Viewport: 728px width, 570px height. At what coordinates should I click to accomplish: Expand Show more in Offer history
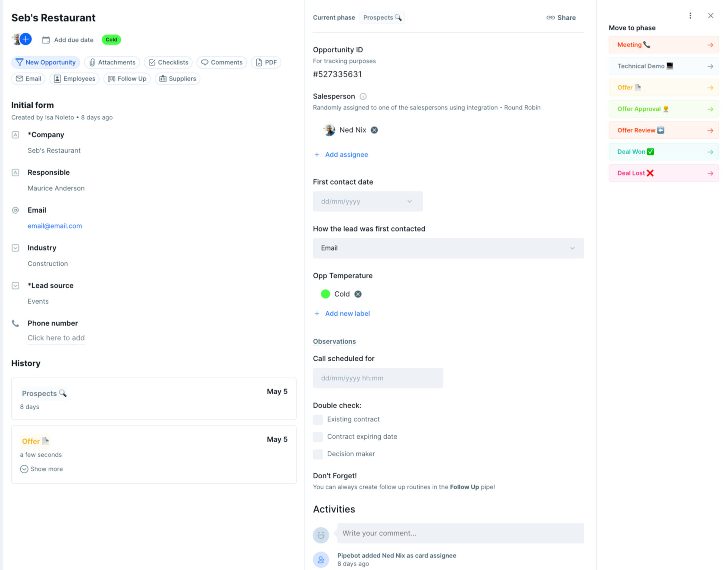tap(41, 469)
